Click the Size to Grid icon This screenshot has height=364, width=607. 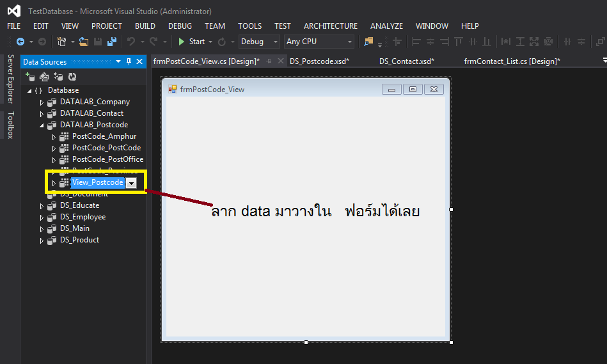(549, 42)
